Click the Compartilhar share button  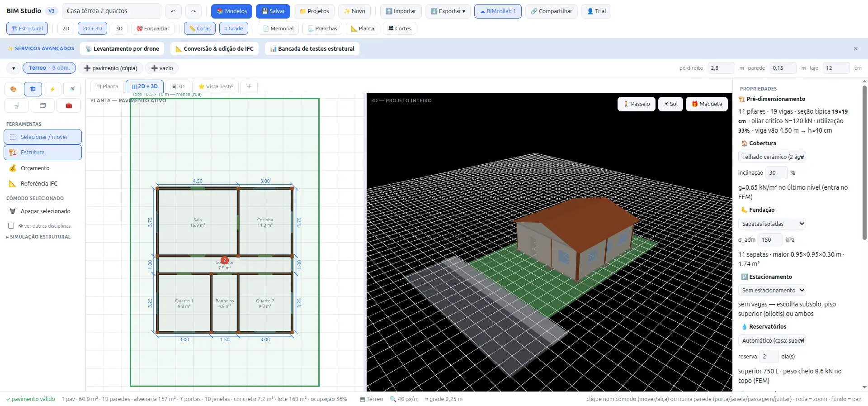[x=552, y=11]
